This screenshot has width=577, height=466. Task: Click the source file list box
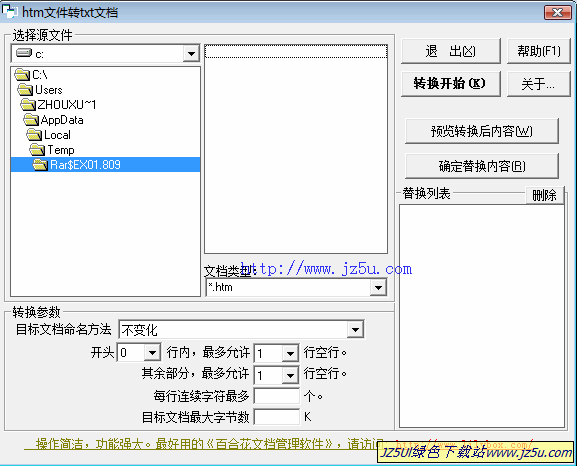tap(296, 149)
